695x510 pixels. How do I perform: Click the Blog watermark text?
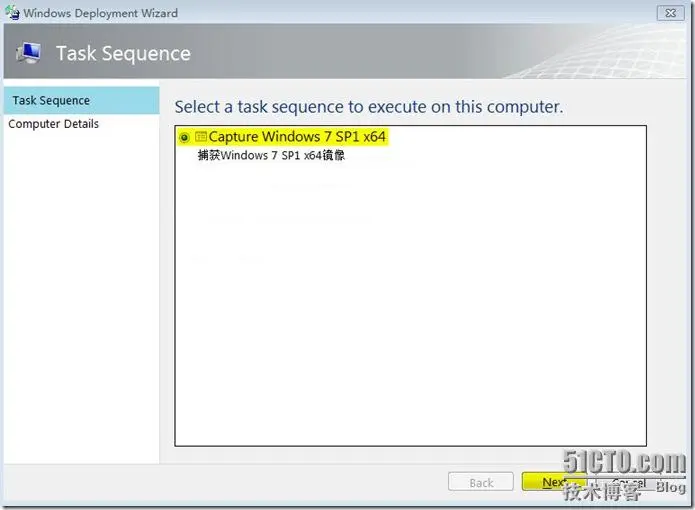tap(671, 487)
